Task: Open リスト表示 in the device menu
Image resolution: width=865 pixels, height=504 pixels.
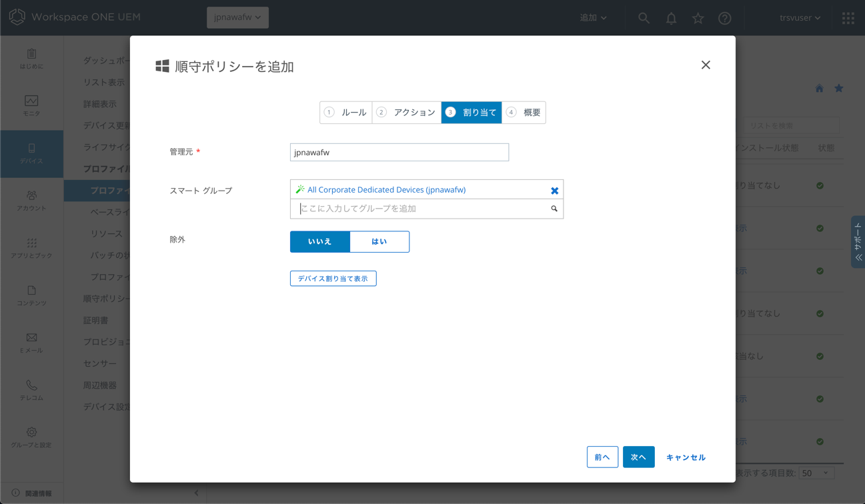Action: click(104, 82)
